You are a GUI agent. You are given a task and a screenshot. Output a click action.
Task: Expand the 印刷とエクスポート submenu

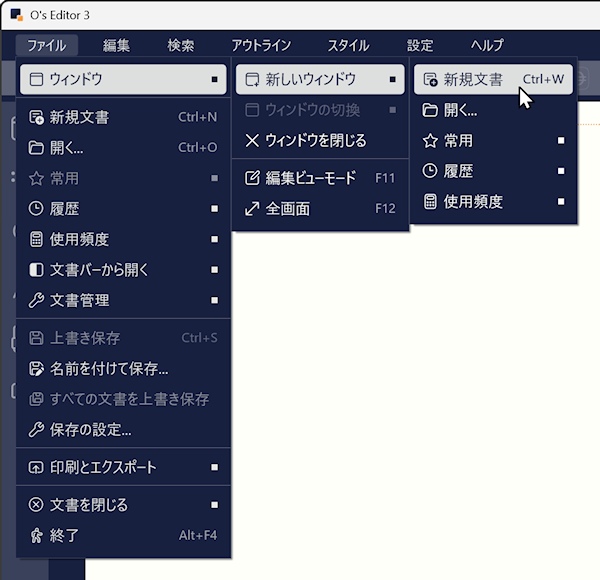pyautogui.click(x=124, y=467)
